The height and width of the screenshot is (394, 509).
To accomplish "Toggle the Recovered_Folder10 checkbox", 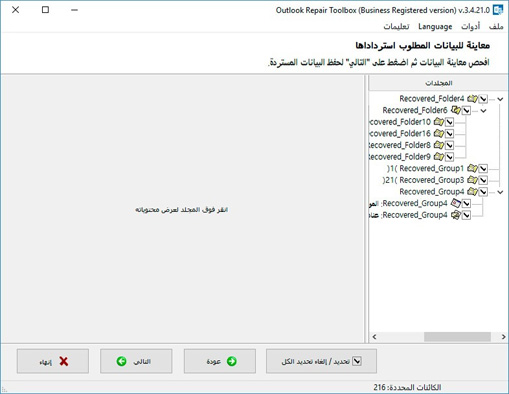I will click(x=449, y=122).
